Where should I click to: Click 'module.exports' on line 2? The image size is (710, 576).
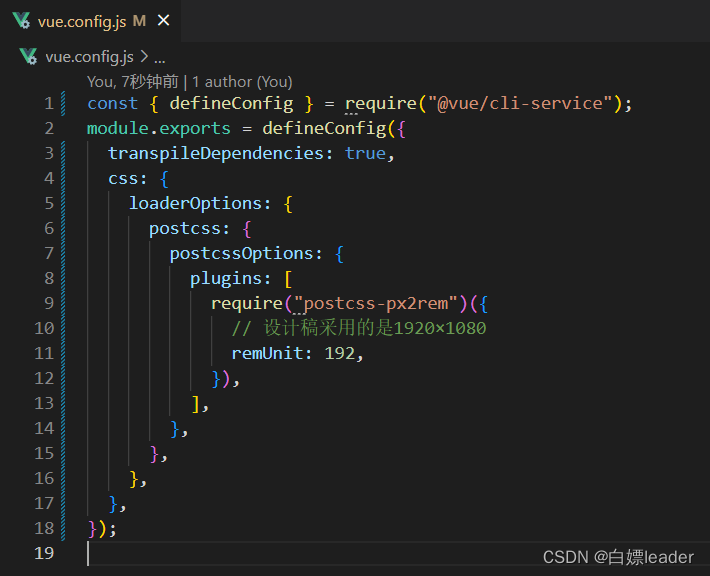(x=159, y=129)
